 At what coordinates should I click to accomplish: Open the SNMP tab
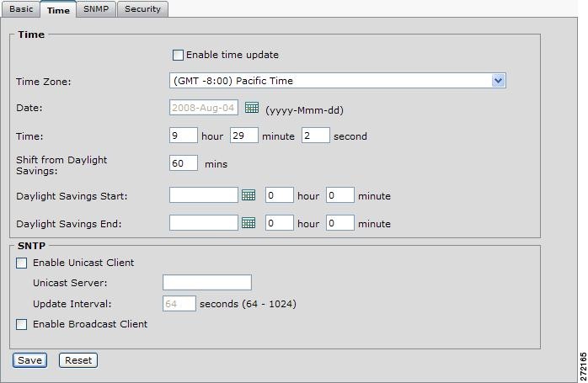(x=96, y=9)
